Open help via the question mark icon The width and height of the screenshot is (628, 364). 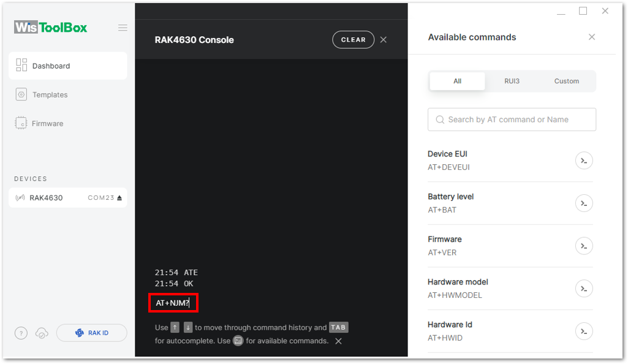tap(21, 333)
